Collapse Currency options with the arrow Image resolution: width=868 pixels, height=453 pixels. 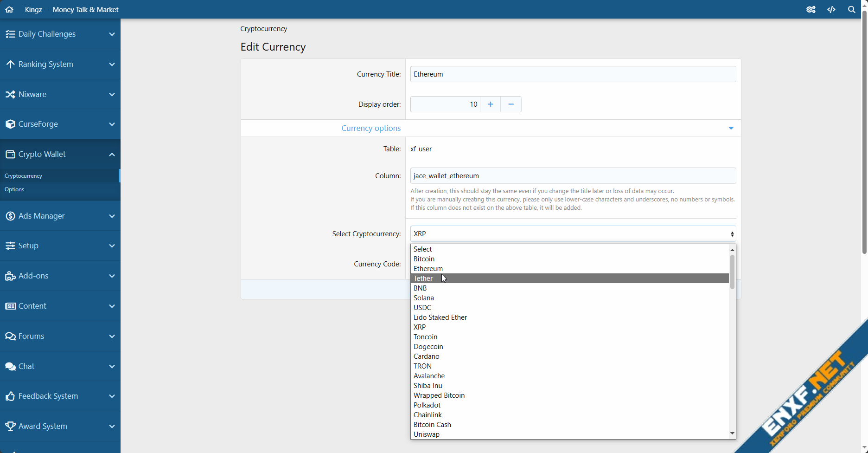731,128
